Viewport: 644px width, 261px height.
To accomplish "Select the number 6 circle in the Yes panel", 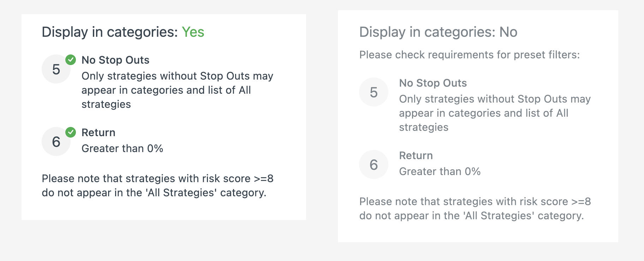I will pos(56,141).
